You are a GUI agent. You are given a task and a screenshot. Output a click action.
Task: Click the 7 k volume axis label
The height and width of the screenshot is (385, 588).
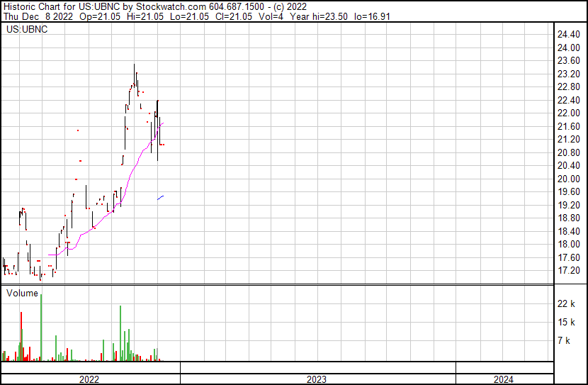[x=564, y=340]
